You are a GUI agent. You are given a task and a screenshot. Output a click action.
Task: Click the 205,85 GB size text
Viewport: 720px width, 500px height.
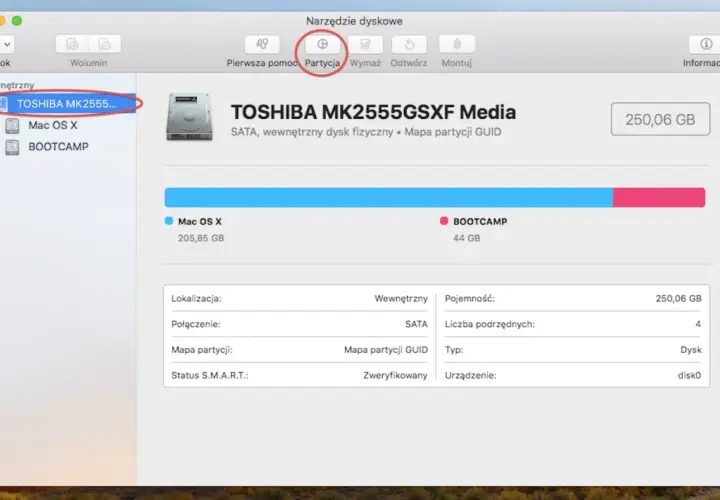point(201,238)
